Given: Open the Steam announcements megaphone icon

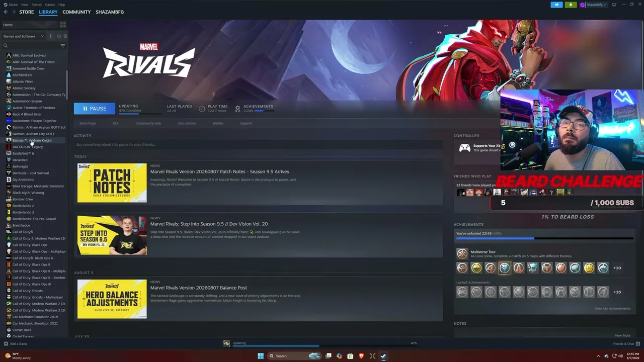Looking at the screenshot, I should (556, 5).
